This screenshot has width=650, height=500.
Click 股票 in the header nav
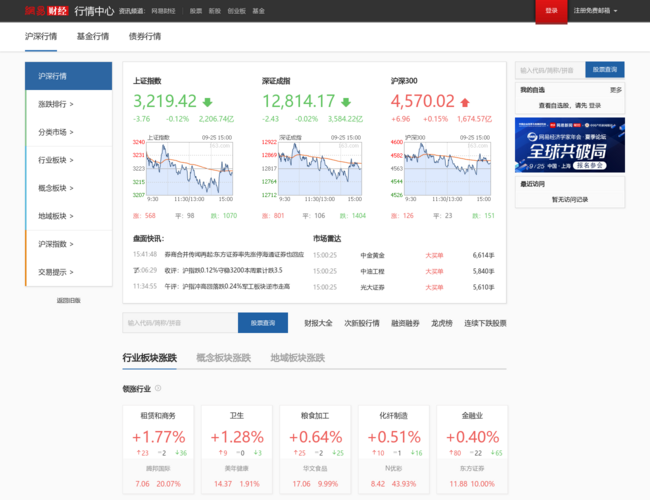click(x=196, y=11)
